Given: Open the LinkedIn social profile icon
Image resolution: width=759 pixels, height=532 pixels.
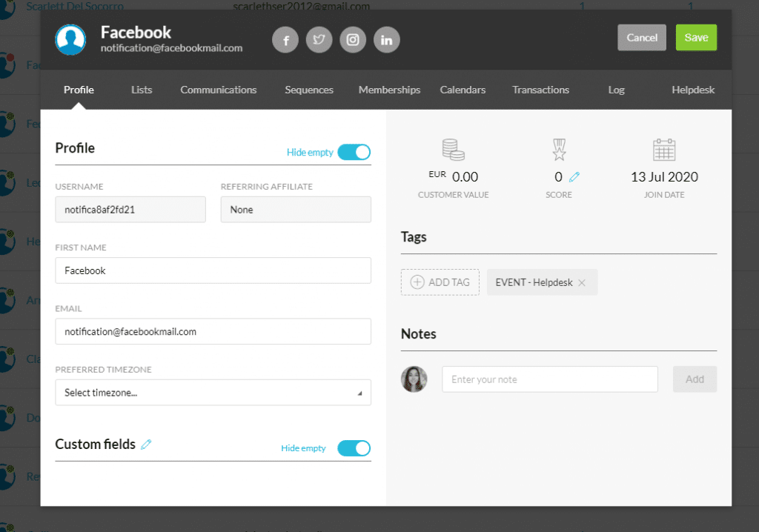Looking at the screenshot, I should click(387, 40).
